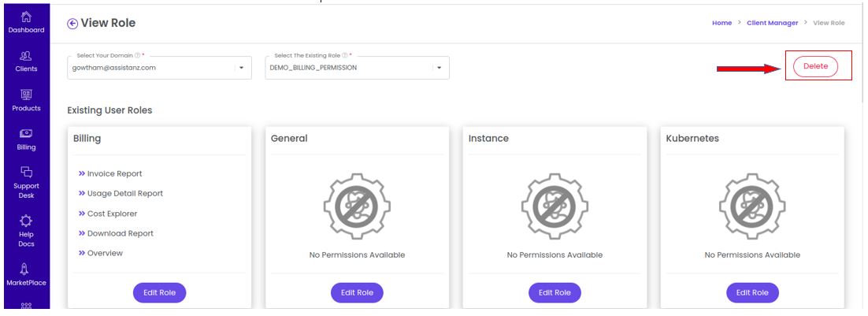Open the Help Docs icon
The image size is (868, 316).
pos(26,221)
